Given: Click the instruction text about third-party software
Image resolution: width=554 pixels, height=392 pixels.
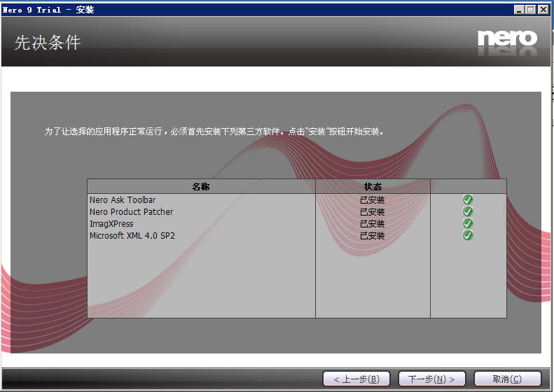Looking at the screenshot, I should point(214,132).
